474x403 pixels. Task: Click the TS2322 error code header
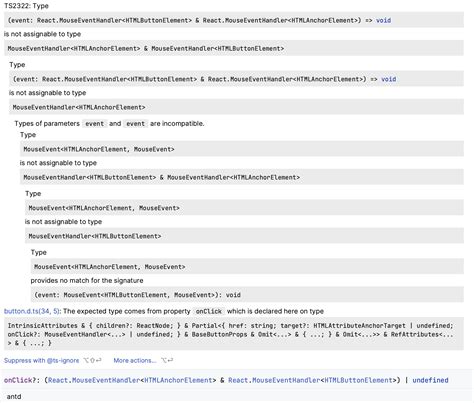18,6
